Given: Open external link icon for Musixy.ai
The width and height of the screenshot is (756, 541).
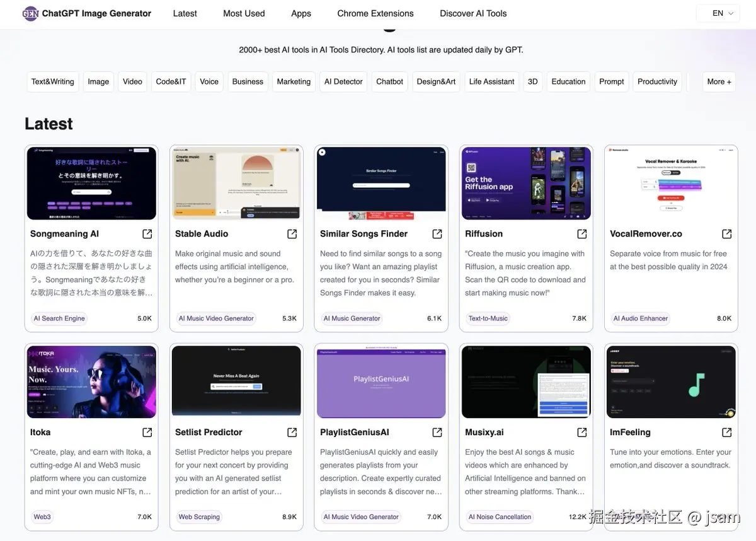Looking at the screenshot, I should point(582,433).
